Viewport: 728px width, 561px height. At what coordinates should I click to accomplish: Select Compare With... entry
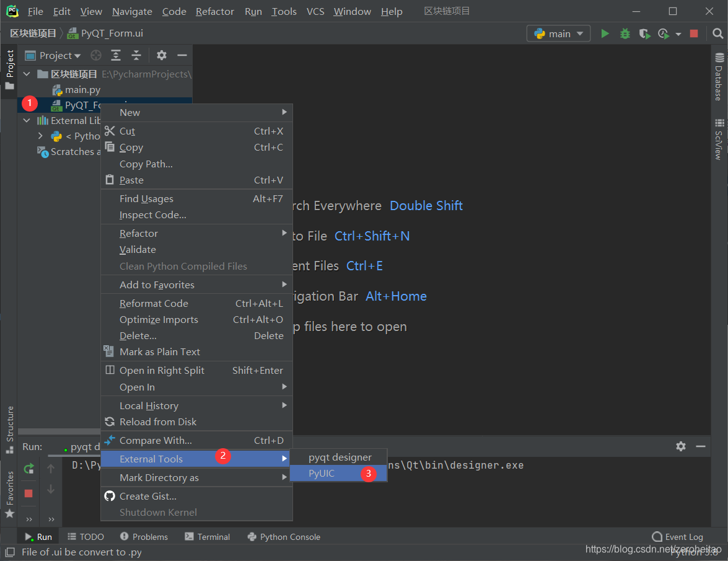pyautogui.click(x=197, y=440)
